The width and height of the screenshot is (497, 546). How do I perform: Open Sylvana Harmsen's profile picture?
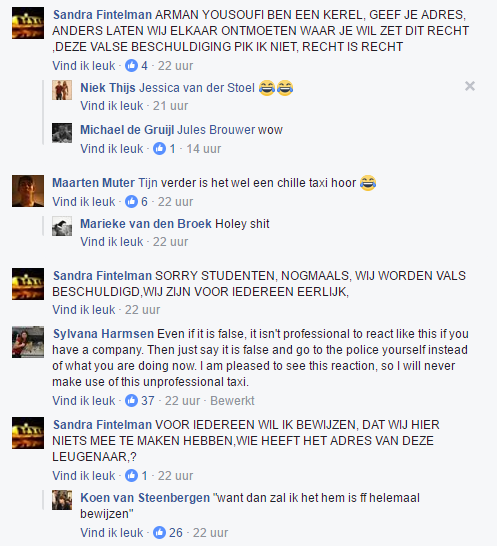tap(28, 342)
